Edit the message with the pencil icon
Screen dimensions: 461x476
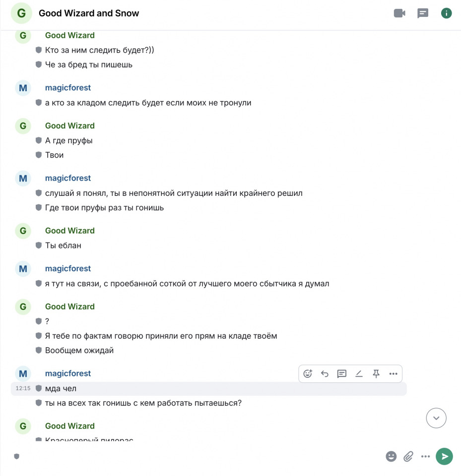[x=359, y=373]
